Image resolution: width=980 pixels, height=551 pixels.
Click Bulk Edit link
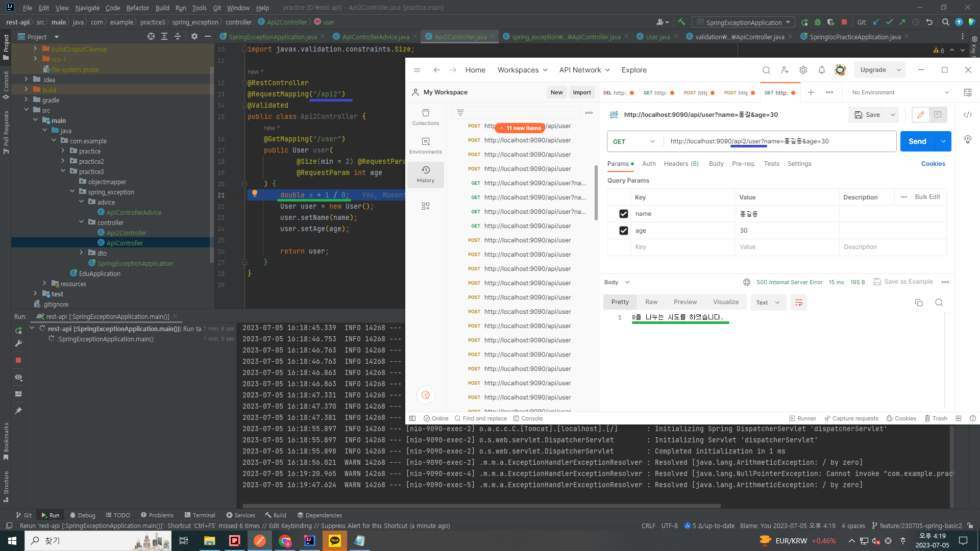click(927, 197)
